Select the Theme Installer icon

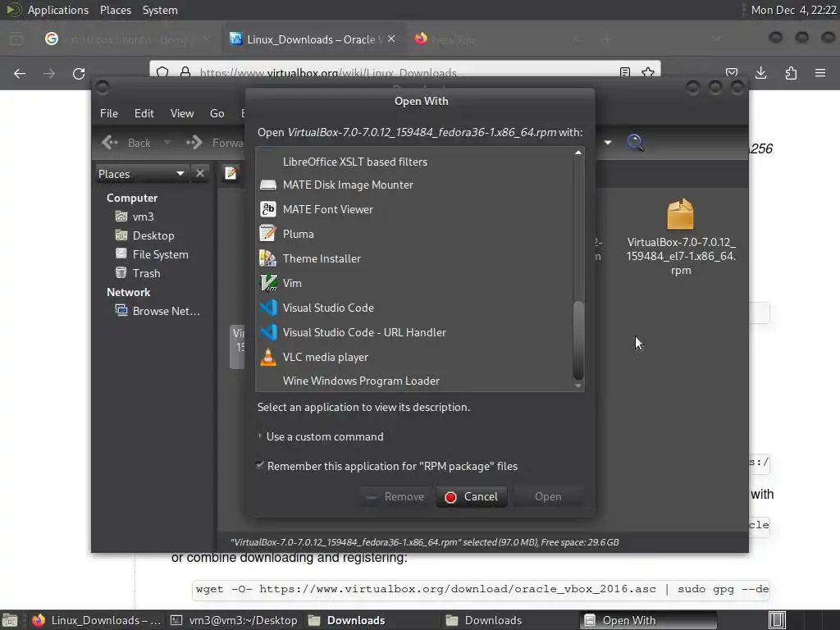(268, 258)
